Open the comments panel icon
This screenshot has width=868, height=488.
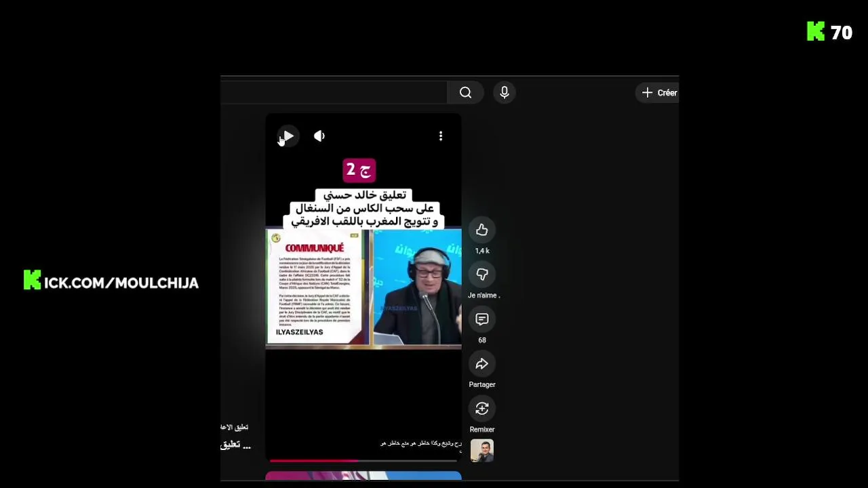tap(482, 319)
